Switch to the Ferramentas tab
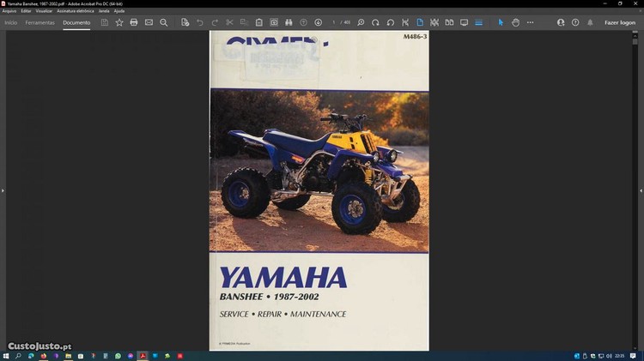 point(39,22)
